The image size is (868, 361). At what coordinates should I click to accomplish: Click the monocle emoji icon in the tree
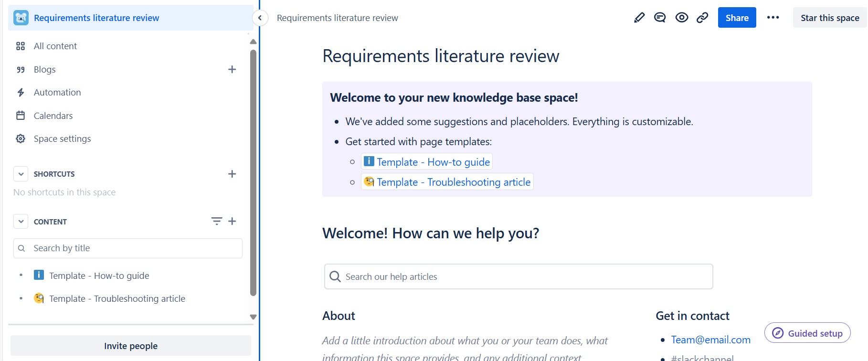(39, 298)
